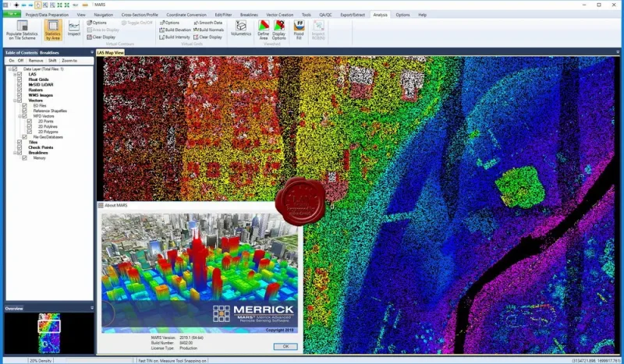Toggle the Data Layer checkbox
The image size is (624, 364).
15,69
